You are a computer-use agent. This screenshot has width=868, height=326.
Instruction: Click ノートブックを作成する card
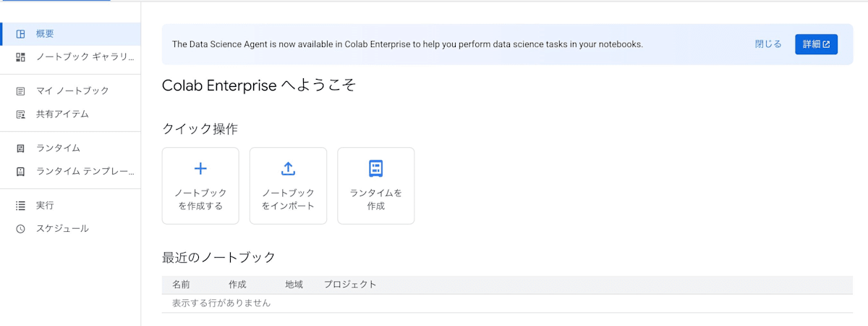200,185
